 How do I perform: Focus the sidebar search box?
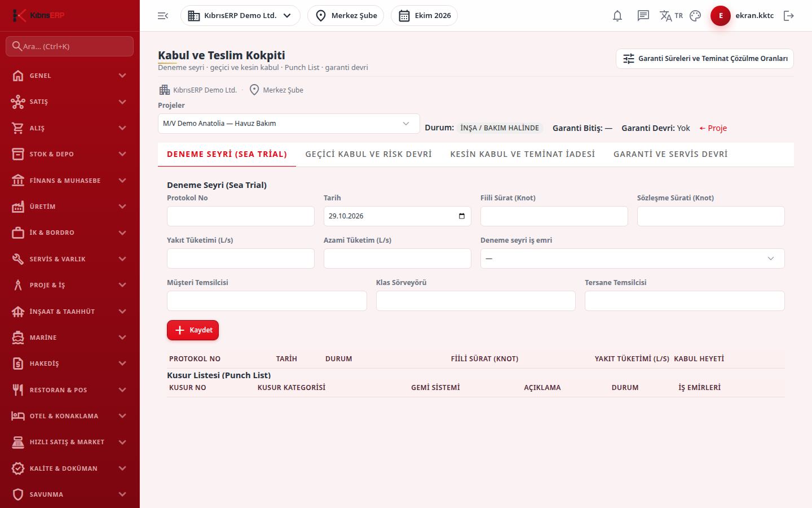pyautogui.click(x=69, y=46)
